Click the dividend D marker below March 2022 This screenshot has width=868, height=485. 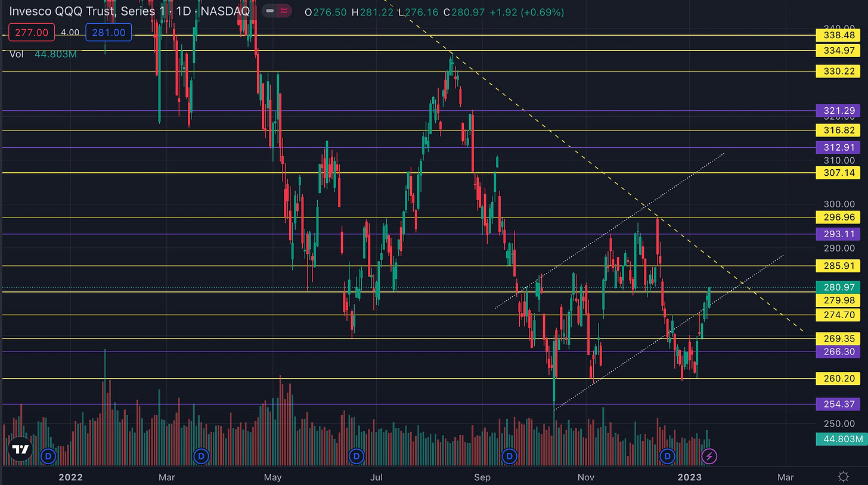pyautogui.click(x=201, y=456)
